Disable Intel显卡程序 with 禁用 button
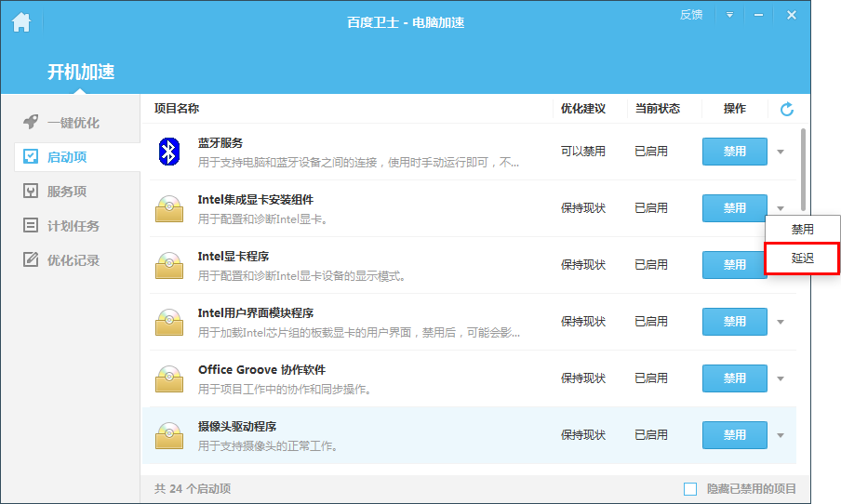This screenshot has width=841, height=504. coord(734,265)
